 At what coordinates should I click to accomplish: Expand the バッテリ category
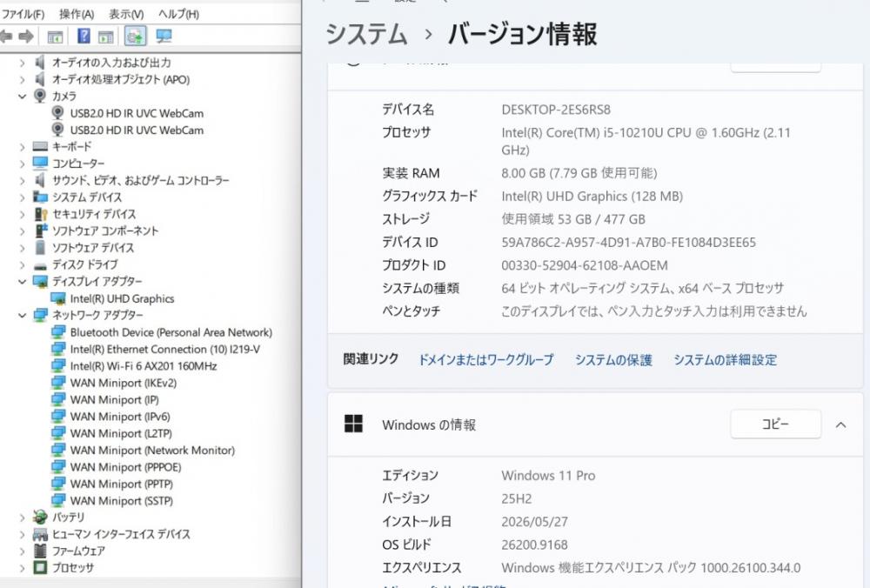pyautogui.click(x=23, y=518)
